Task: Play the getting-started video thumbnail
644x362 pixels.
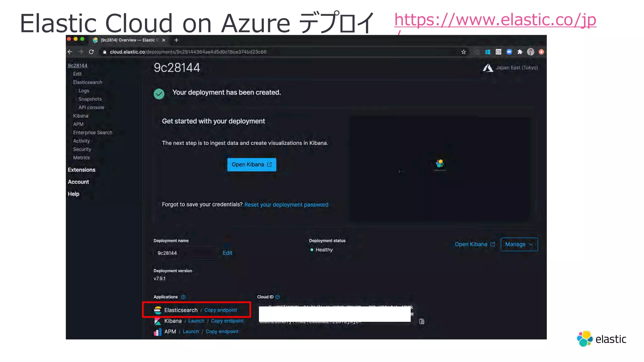Action: [440, 169]
